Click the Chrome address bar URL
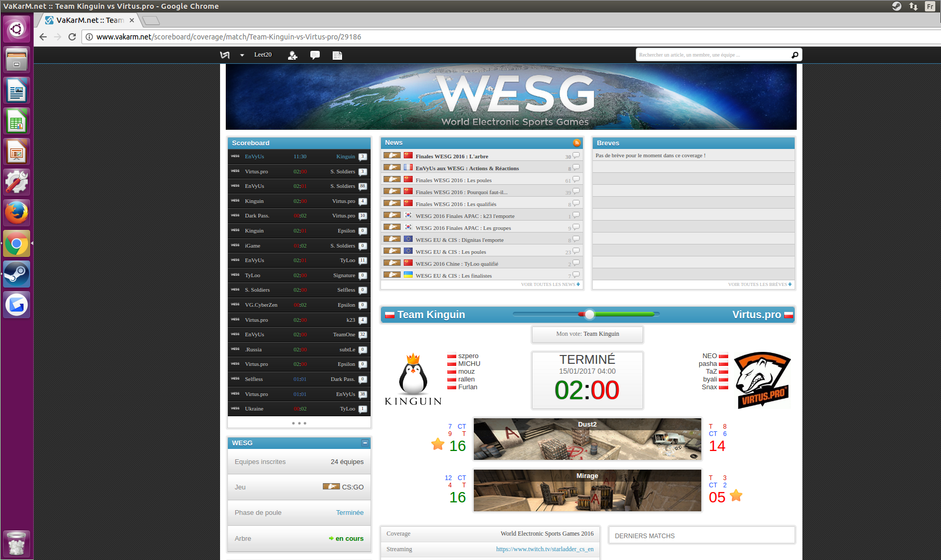The image size is (941, 560). 229,37
